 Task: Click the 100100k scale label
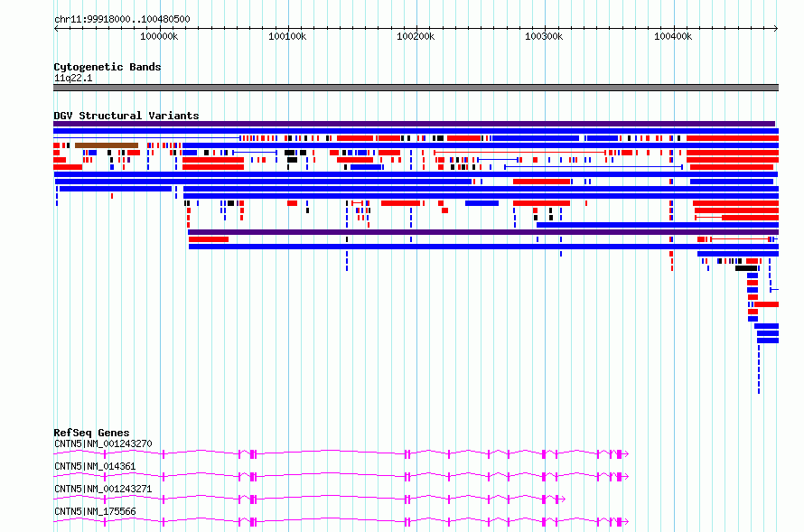tap(287, 36)
